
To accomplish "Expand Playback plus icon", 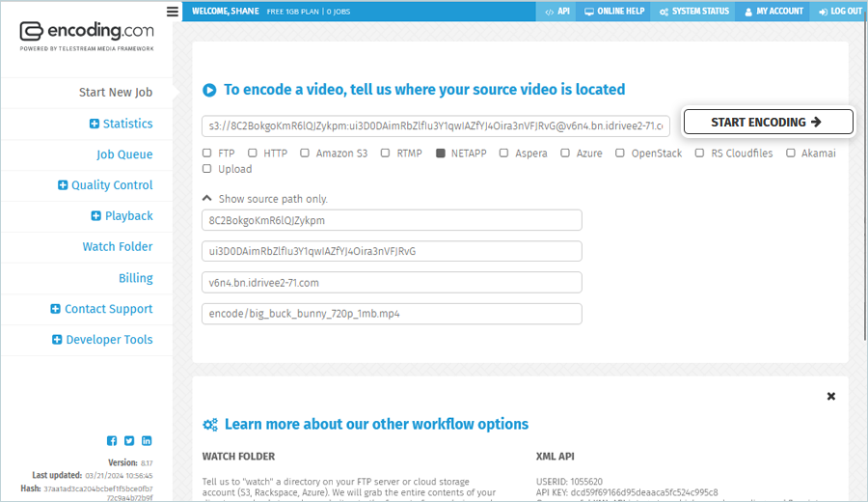I will pos(95,216).
